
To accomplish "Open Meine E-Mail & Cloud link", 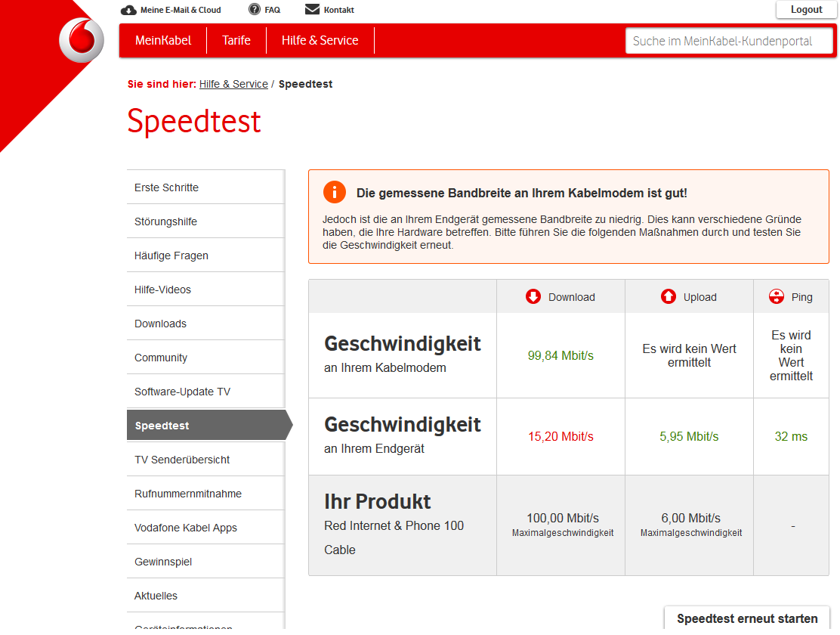I will click(181, 10).
